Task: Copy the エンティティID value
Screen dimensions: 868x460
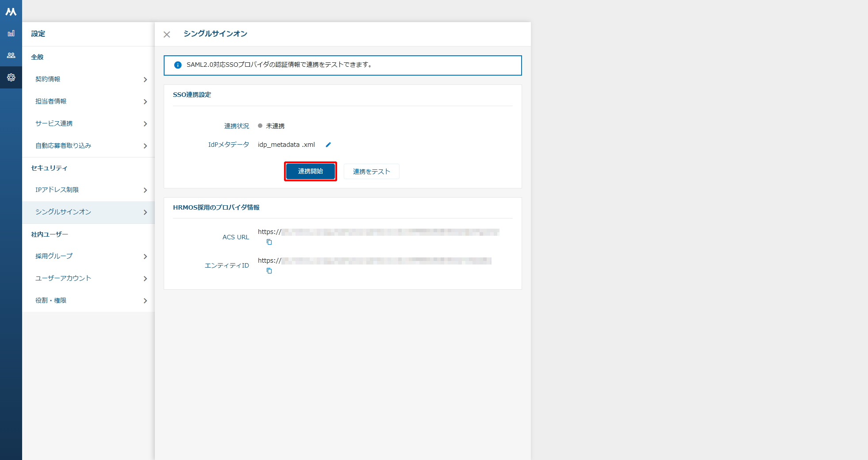Action: click(x=269, y=271)
